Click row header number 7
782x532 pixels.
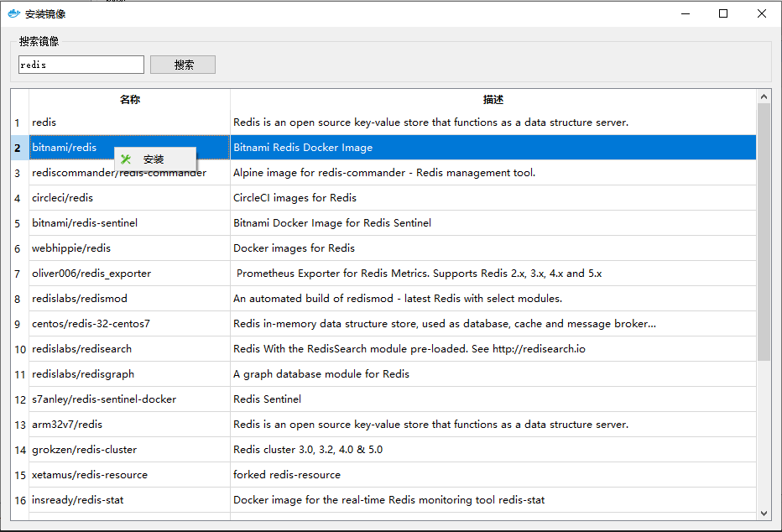[20, 274]
